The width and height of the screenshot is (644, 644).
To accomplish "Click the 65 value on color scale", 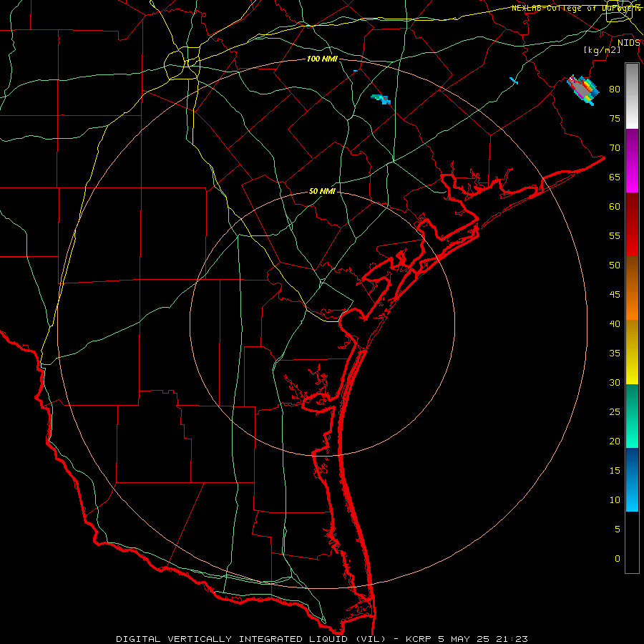I will point(615,177).
